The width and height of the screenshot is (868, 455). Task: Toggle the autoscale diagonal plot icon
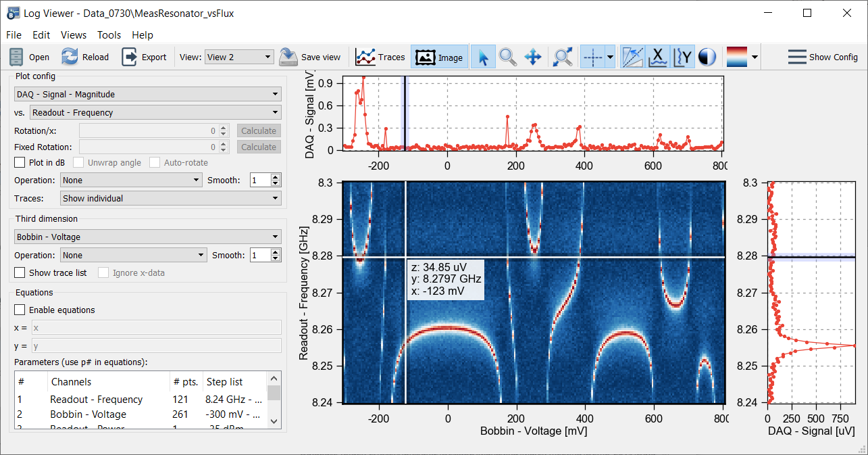633,57
